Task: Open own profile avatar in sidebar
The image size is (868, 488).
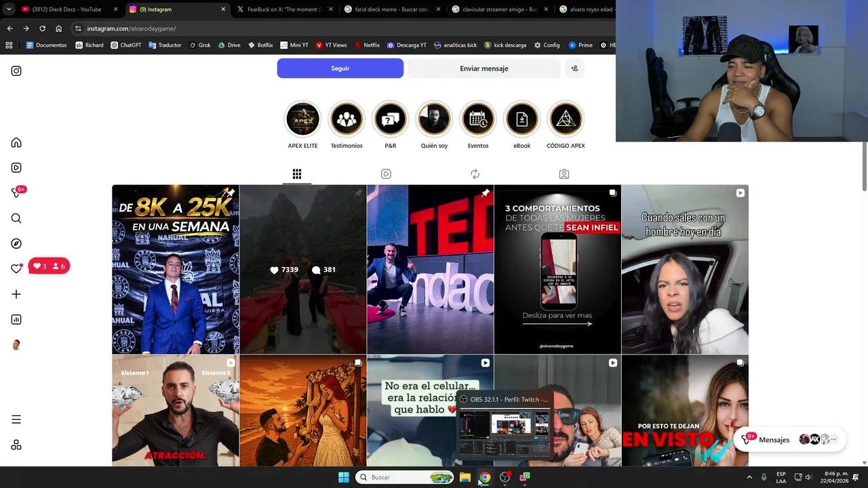Action: [x=16, y=345]
